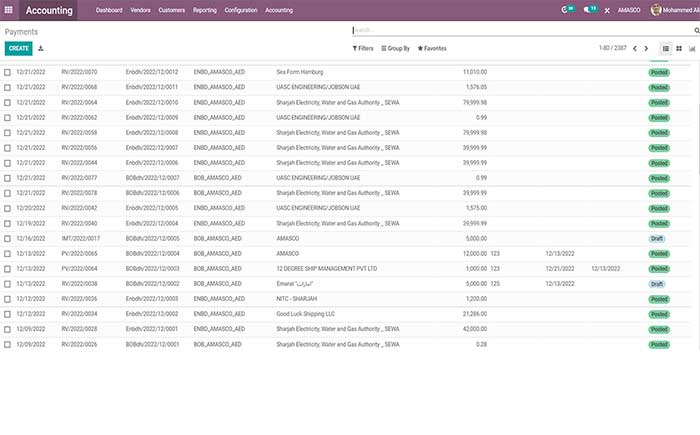Click amount 42,000.00 cell
Viewport: 700px width, 435px height.
point(475,329)
